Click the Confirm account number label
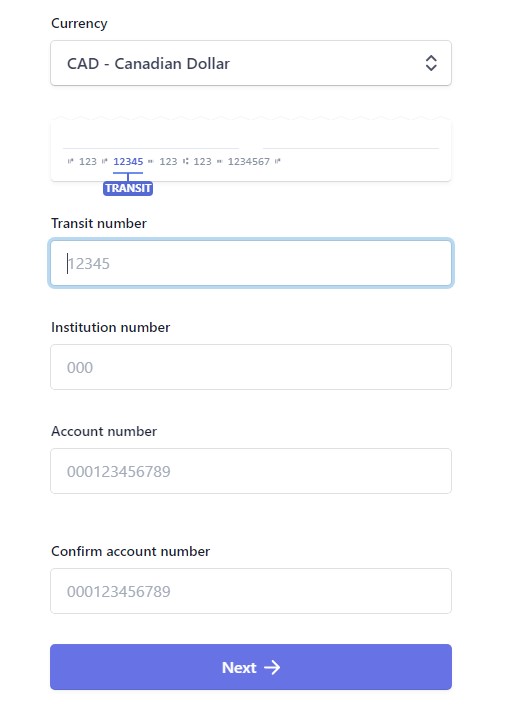 [131, 551]
